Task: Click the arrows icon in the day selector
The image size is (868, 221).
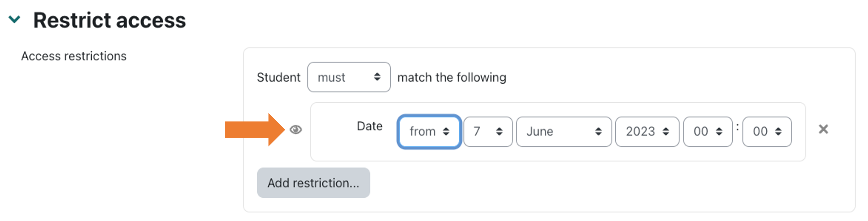Action: coord(499,132)
